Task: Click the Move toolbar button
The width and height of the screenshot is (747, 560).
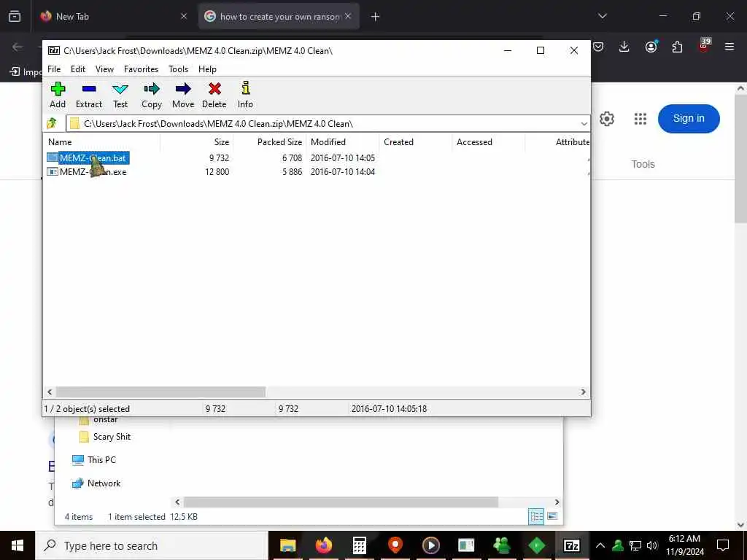Action: tap(183, 96)
